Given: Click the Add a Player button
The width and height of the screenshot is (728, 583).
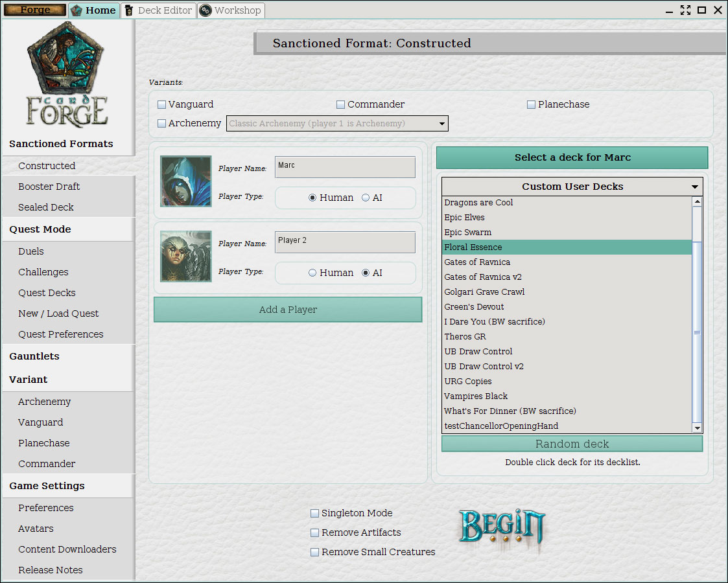Looking at the screenshot, I should coord(288,310).
